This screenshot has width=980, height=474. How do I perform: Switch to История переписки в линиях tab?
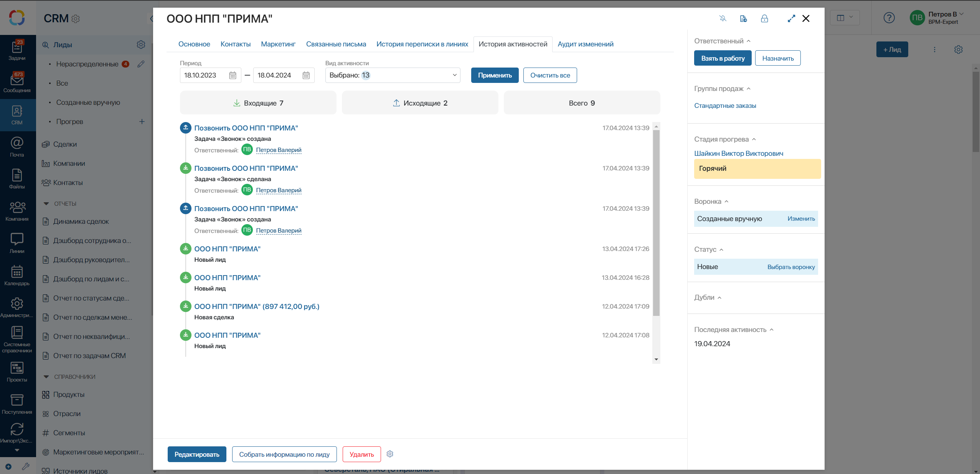point(422,44)
